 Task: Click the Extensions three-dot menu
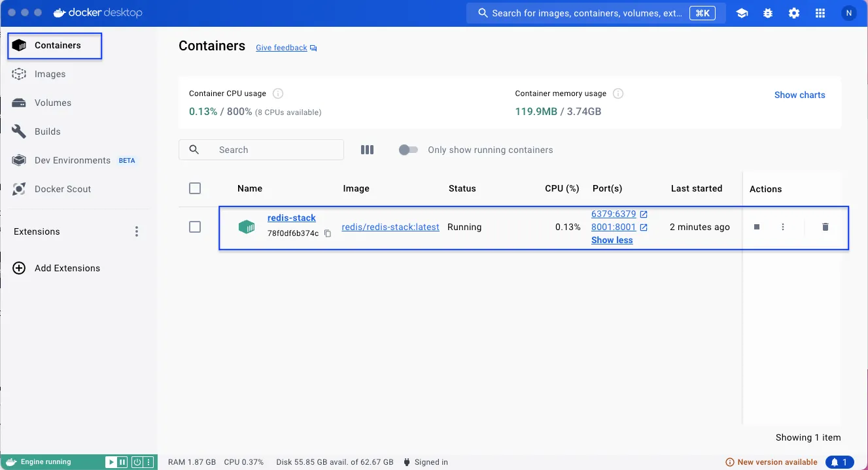point(137,231)
